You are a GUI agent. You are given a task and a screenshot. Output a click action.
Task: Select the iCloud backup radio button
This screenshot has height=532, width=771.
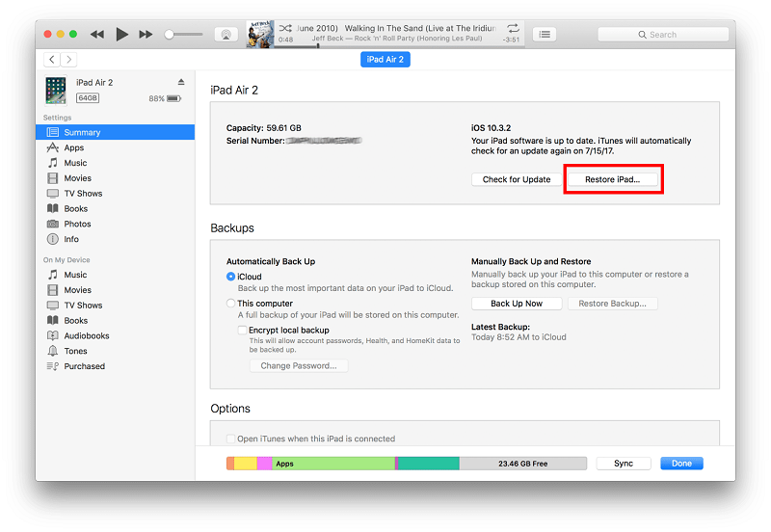coord(231,277)
